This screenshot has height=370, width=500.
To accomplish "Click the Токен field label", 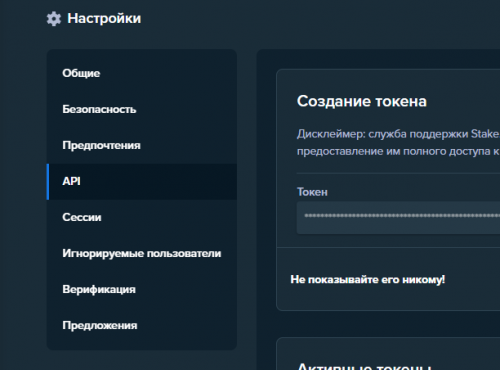I will click(x=312, y=192).
